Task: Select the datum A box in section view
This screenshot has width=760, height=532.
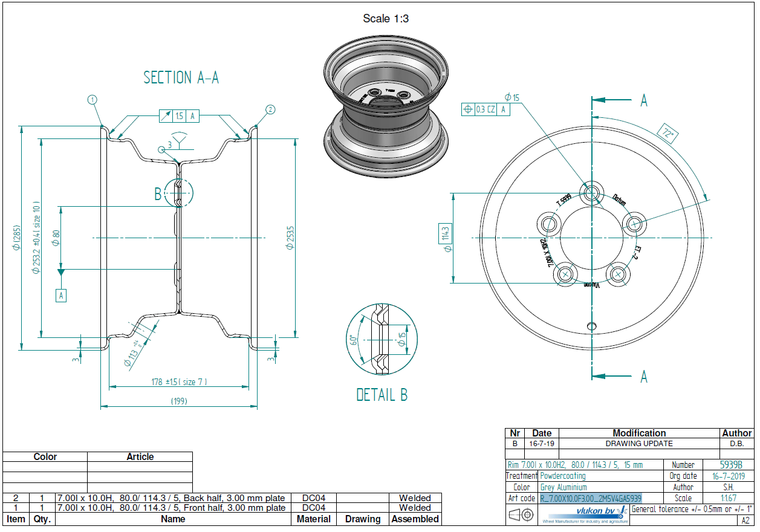Action: pyautogui.click(x=60, y=296)
